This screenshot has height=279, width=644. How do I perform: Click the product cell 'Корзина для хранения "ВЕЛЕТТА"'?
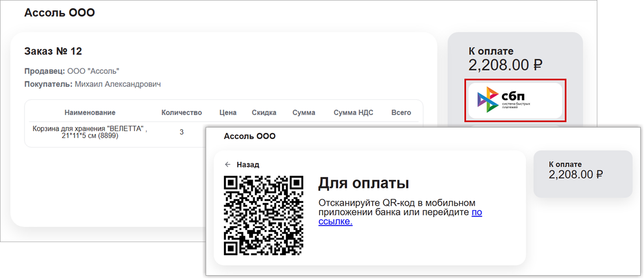point(90,132)
